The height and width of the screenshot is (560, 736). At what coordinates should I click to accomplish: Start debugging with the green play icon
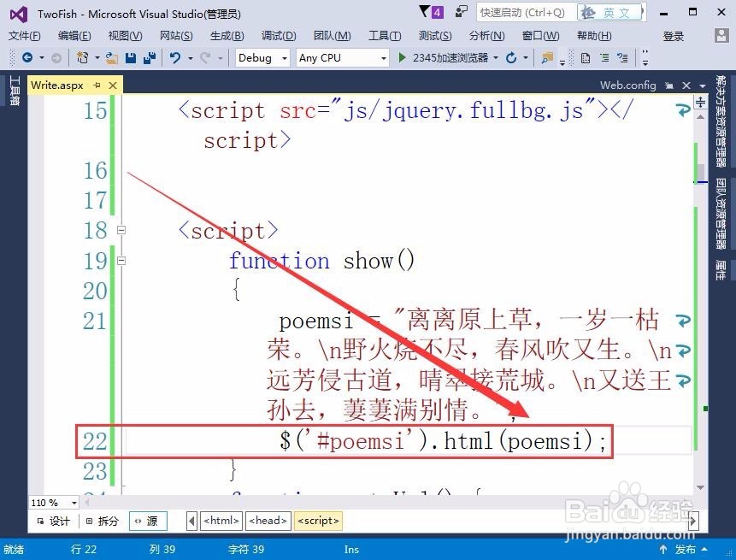click(x=402, y=58)
